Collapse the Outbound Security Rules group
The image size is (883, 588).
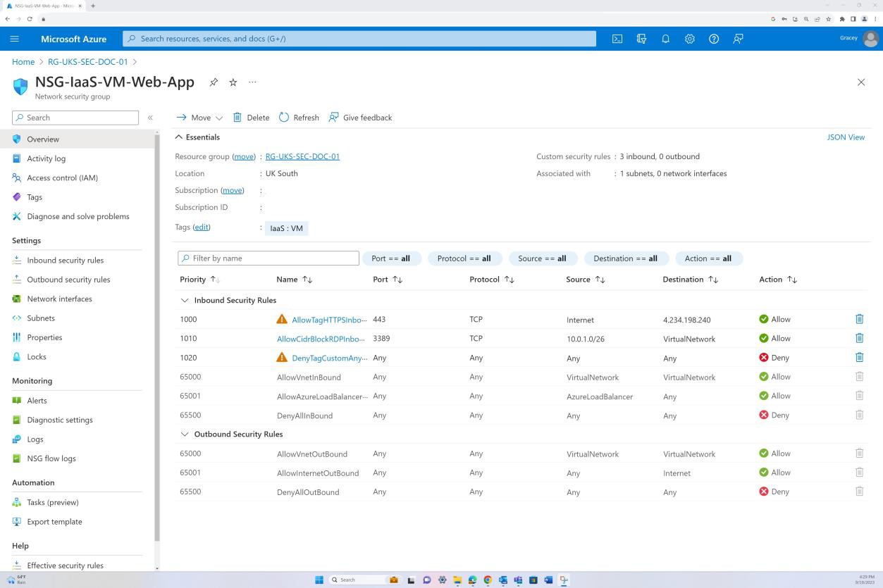click(185, 434)
